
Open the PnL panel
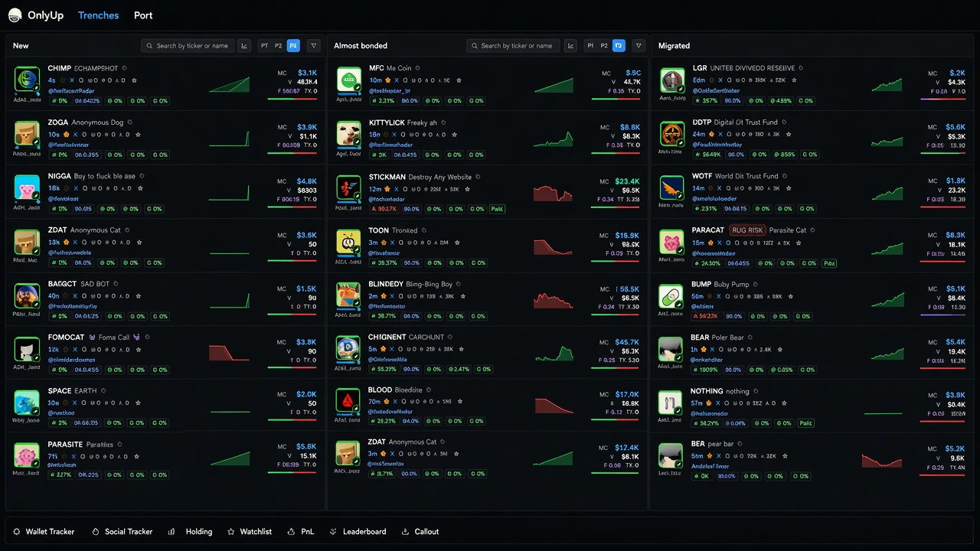(x=301, y=532)
